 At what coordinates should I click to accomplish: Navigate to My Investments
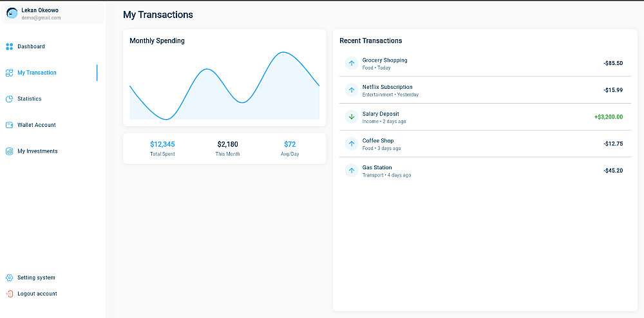[x=37, y=151]
